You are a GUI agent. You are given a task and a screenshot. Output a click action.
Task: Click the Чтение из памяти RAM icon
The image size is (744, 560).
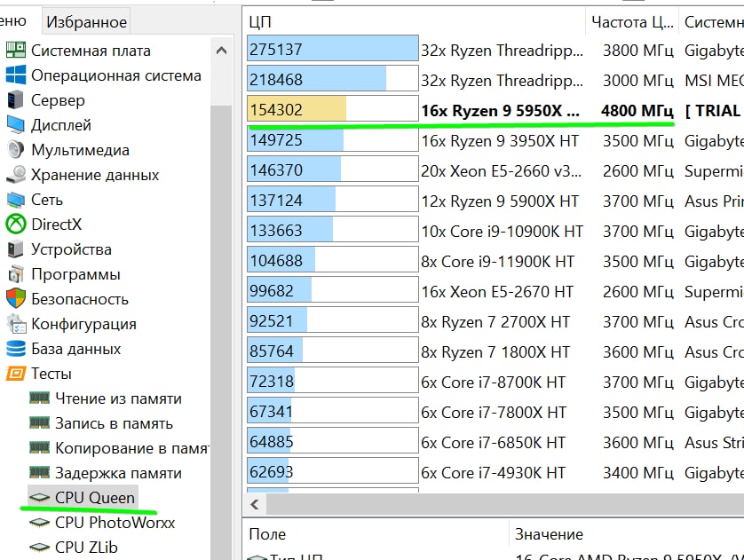[39, 398]
